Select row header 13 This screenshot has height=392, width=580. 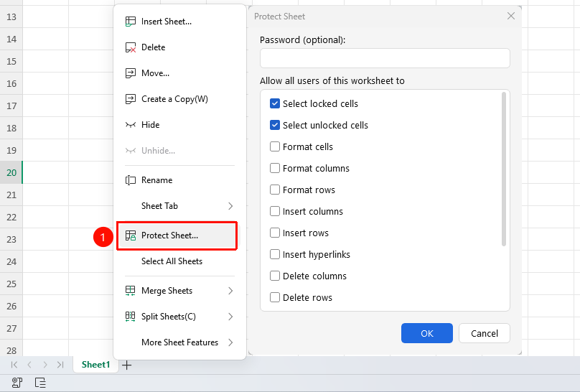[x=11, y=17]
